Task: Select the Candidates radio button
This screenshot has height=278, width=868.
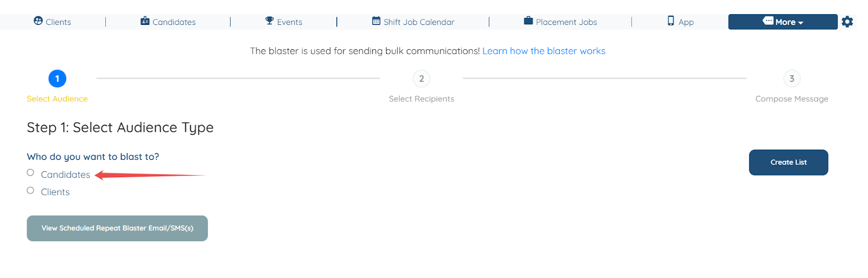Action: [x=30, y=173]
